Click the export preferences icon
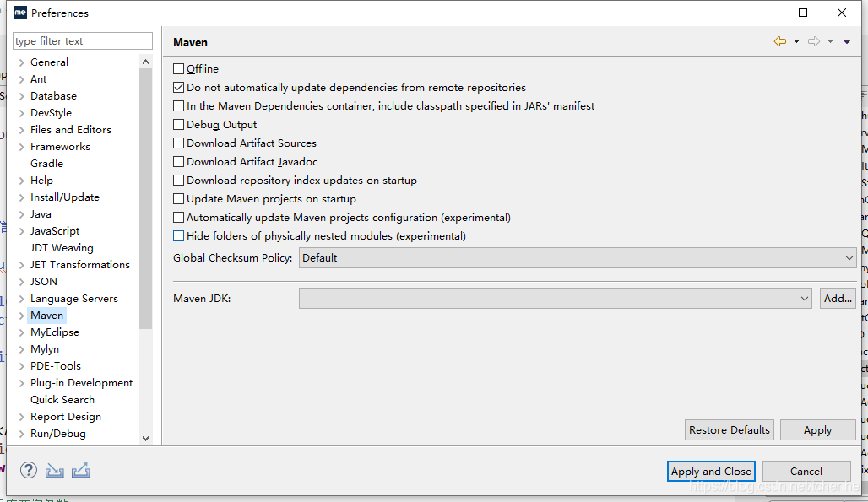 coord(81,471)
